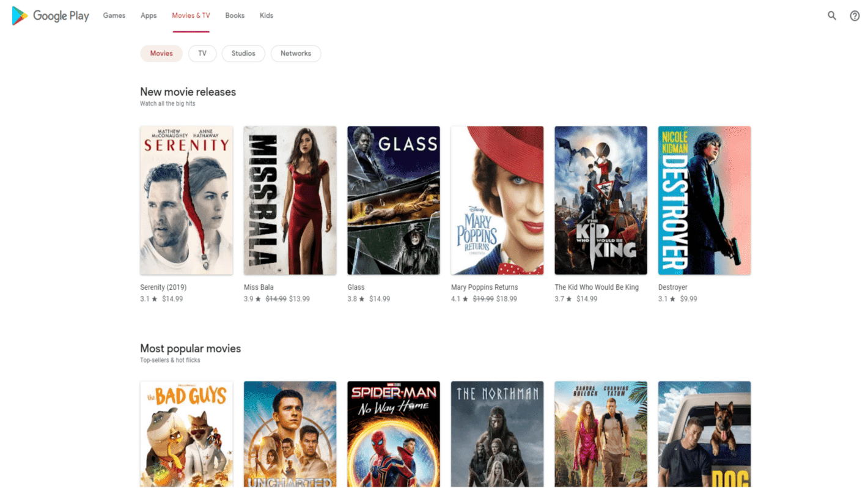The image size is (868, 488).
Task: Select the TV filter chip
Action: coord(202,53)
